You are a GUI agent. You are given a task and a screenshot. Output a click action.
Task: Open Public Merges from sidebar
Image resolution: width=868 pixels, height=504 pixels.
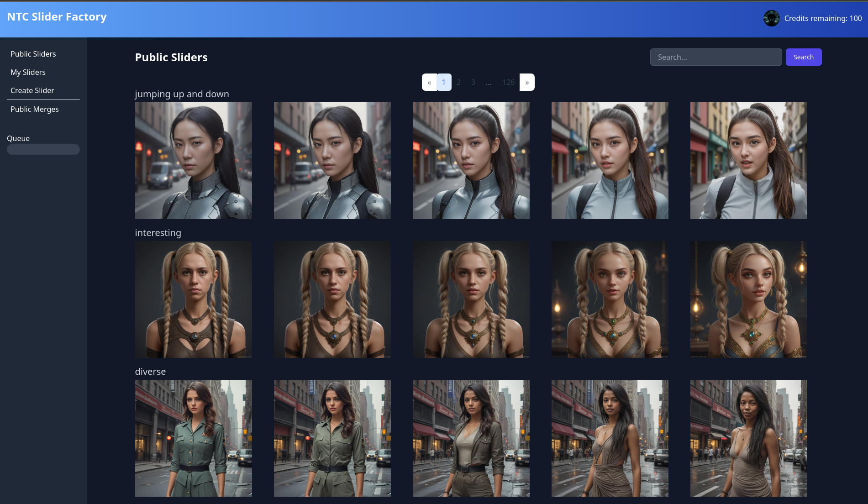tap(35, 109)
